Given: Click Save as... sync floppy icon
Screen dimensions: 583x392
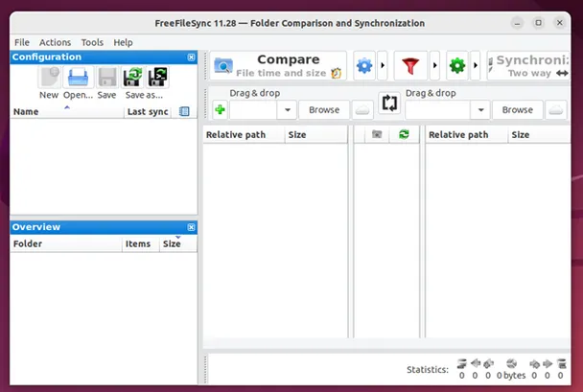Looking at the screenshot, I should click(132, 77).
